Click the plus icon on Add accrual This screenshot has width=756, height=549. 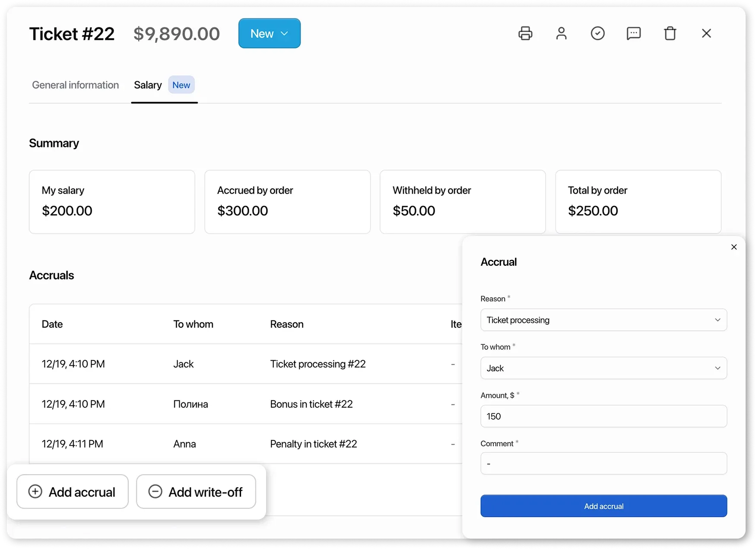click(x=35, y=492)
